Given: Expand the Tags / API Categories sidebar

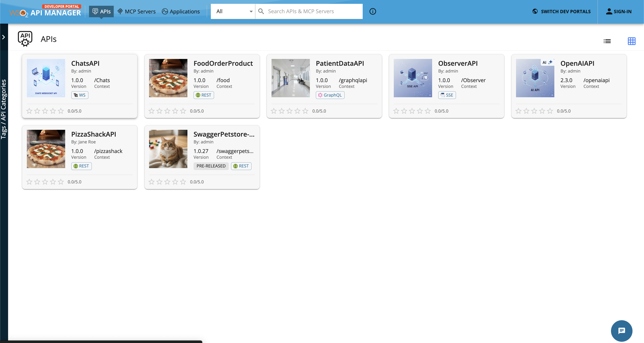Looking at the screenshot, I should point(4,37).
